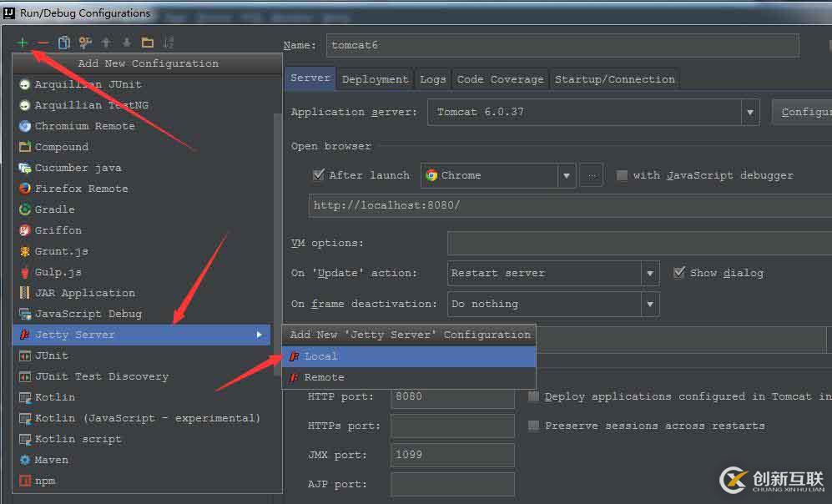Toggle the After launch checkbox

(319, 174)
